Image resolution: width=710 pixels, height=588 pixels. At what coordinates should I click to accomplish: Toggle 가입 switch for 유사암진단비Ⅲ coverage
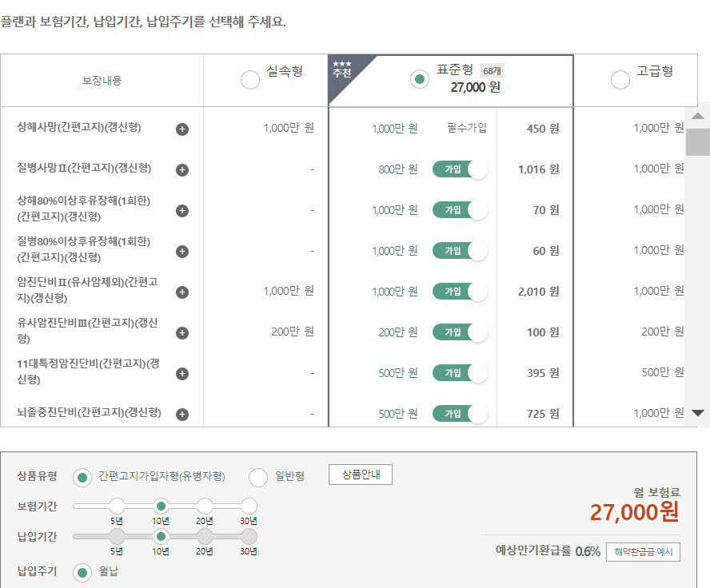point(460,332)
